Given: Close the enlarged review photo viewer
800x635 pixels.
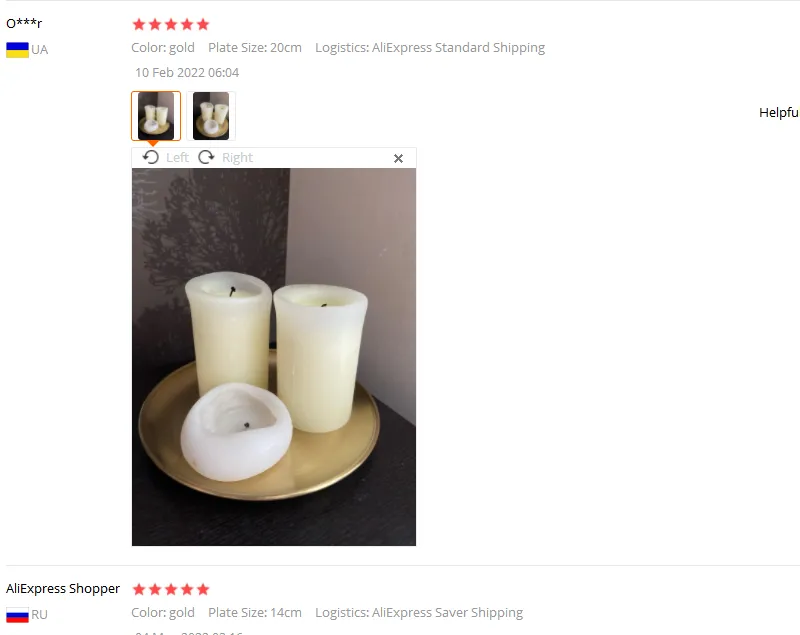Looking at the screenshot, I should click(398, 159).
